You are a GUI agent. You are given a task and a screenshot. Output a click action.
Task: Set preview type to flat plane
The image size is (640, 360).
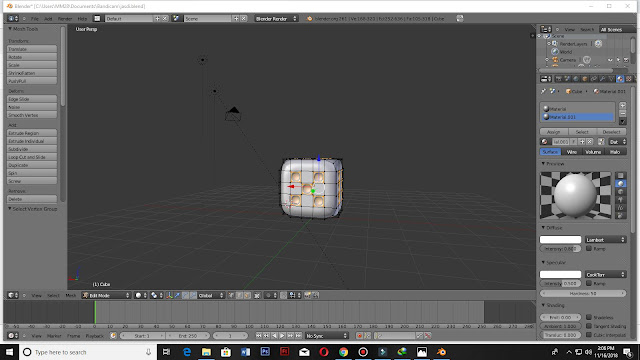[x=620, y=176]
